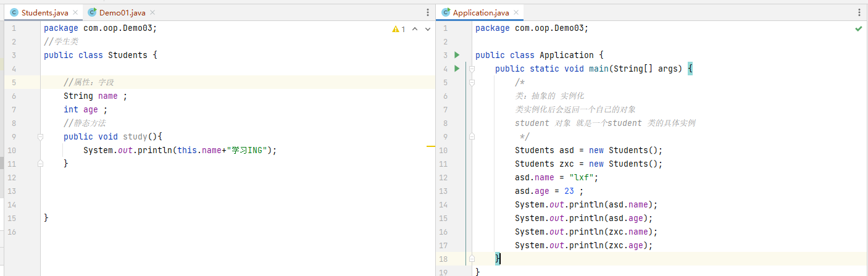Click 'System.out.println(asd.age);' line

pyautogui.click(x=584, y=218)
